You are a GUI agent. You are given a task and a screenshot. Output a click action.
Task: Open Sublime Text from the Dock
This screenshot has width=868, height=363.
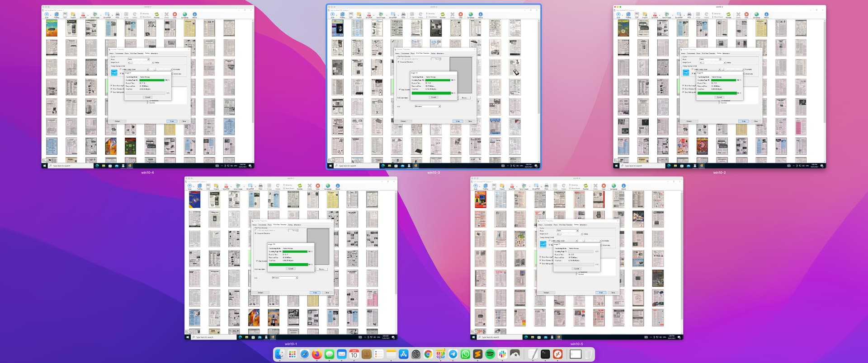[478, 354]
